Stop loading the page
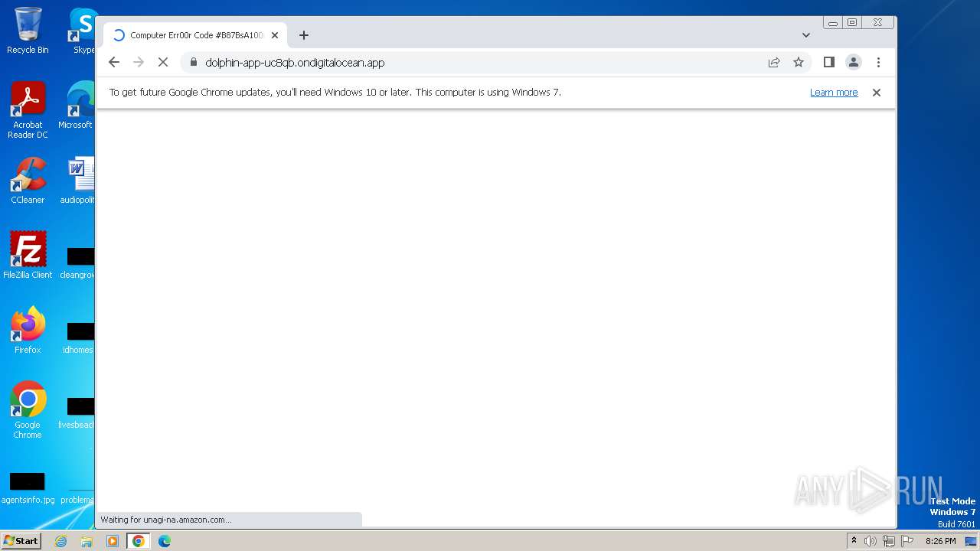 tap(163, 63)
